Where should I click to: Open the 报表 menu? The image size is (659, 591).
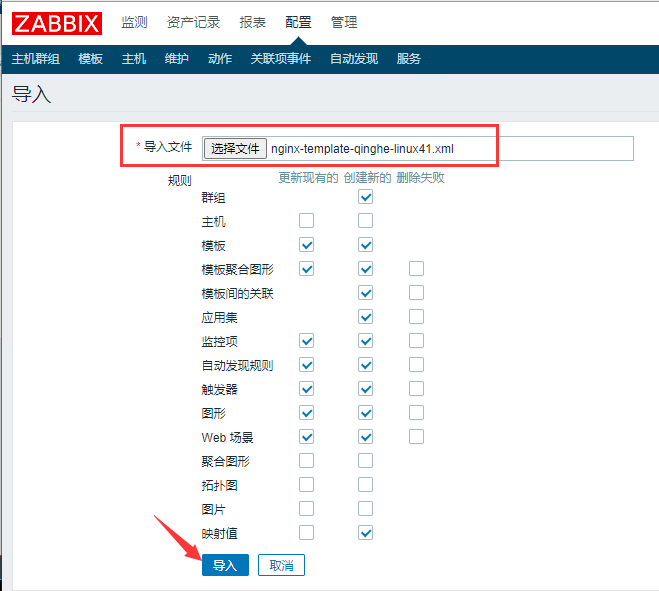pyautogui.click(x=253, y=22)
